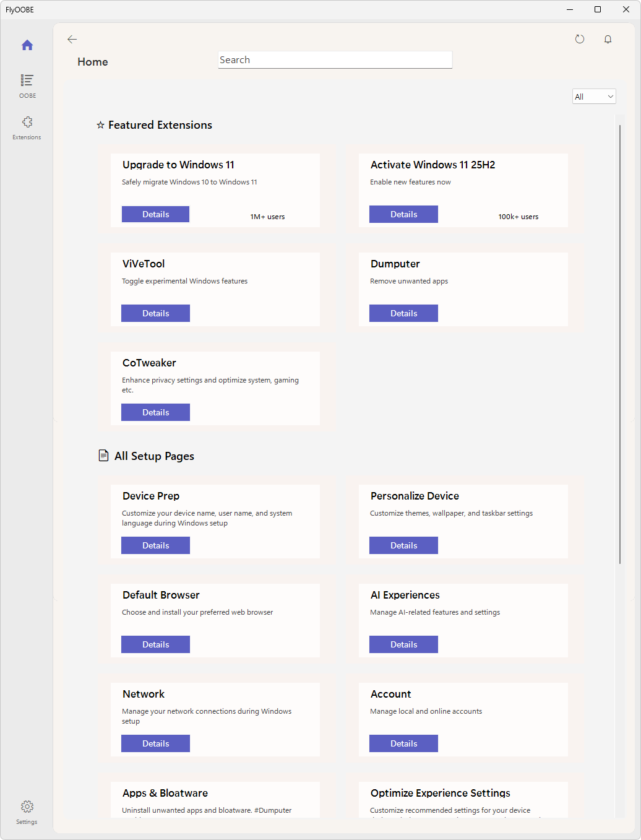The height and width of the screenshot is (840, 641).
Task: Click the Upgrade to Windows 11 title
Action: [x=178, y=165]
